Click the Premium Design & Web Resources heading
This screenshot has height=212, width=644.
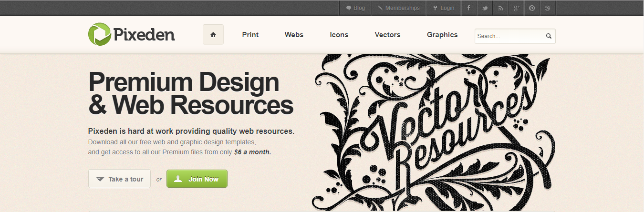pyautogui.click(x=191, y=93)
